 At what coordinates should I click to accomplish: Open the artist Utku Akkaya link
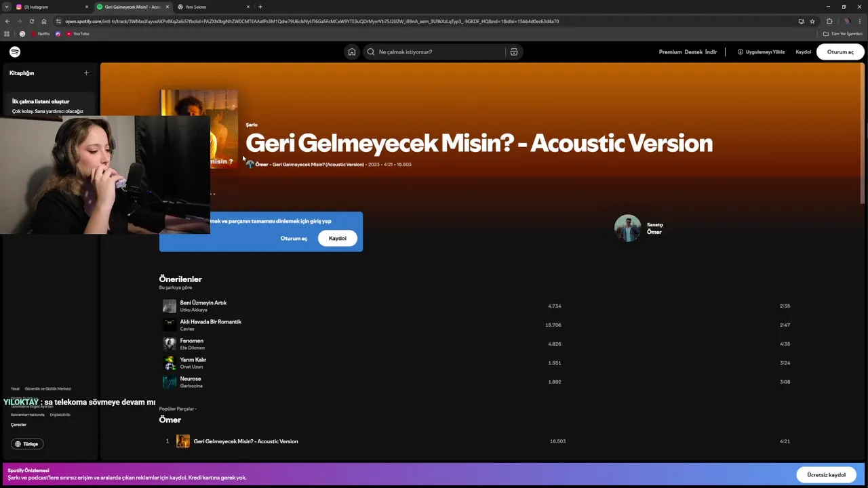193,310
